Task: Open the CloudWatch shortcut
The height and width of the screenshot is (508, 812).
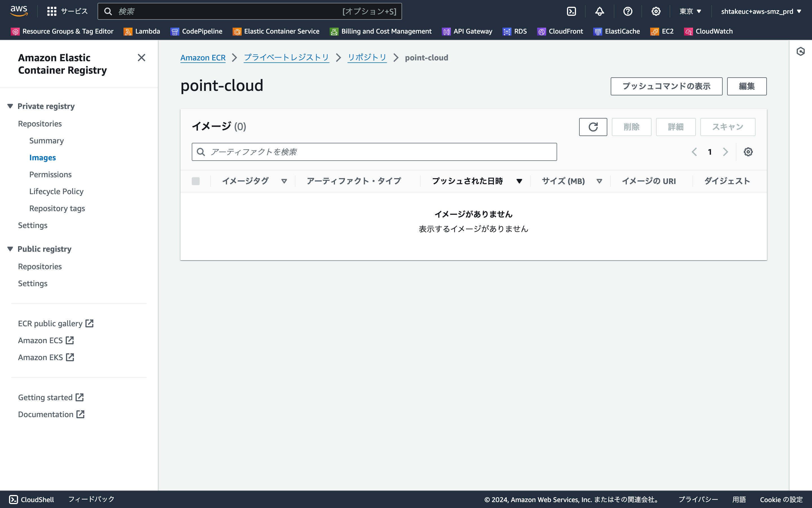Action: tap(708, 31)
